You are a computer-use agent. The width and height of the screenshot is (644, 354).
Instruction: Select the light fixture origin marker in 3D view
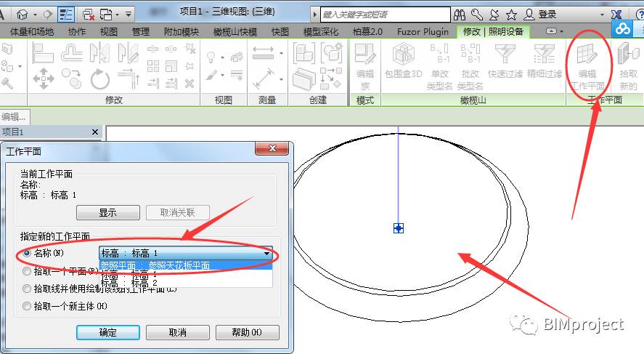pos(399,228)
